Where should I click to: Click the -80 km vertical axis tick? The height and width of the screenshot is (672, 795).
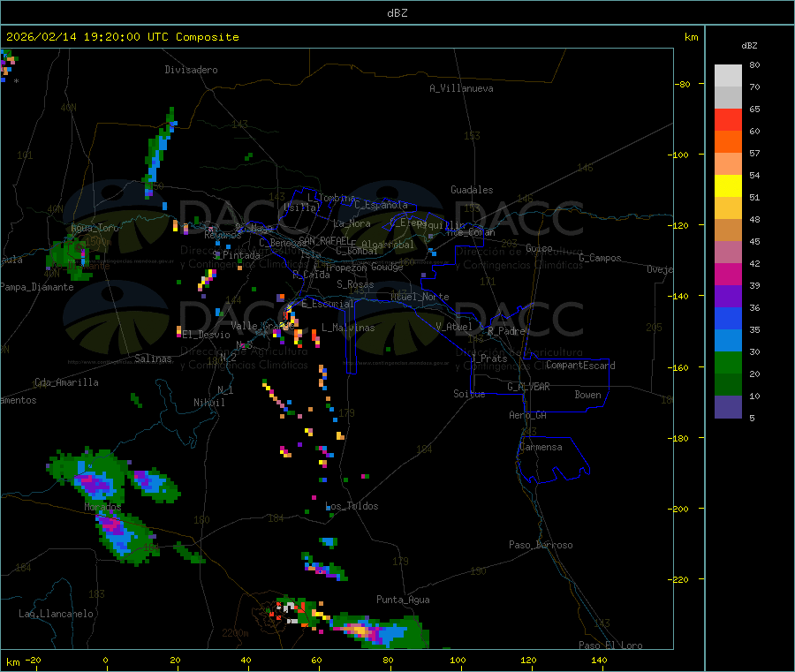pos(683,84)
